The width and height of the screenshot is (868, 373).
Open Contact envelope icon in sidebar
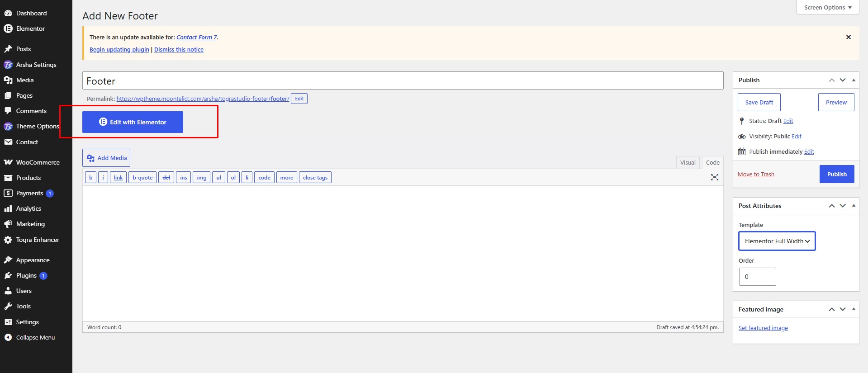pyautogui.click(x=8, y=142)
